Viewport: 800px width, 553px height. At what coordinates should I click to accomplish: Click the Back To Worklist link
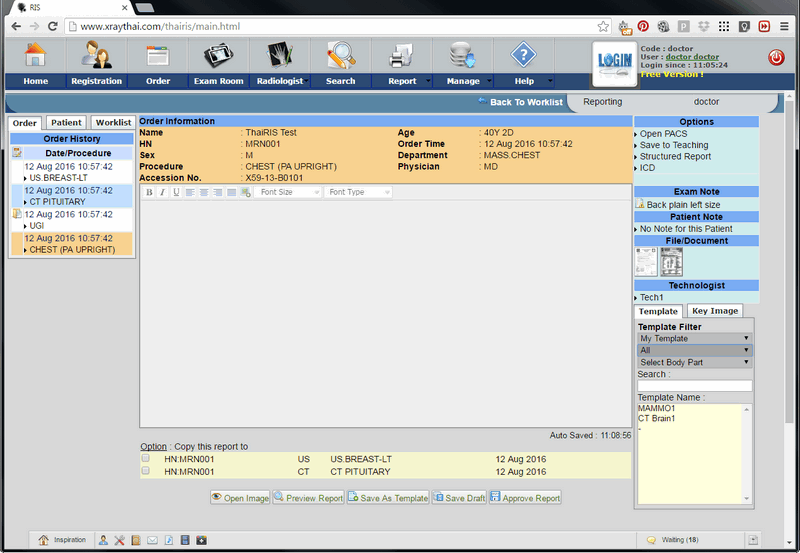click(x=520, y=102)
